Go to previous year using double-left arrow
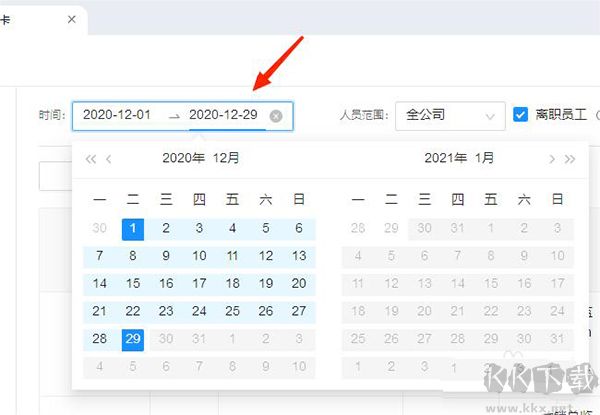The height and width of the screenshot is (415, 600). click(x=91, y=159)
